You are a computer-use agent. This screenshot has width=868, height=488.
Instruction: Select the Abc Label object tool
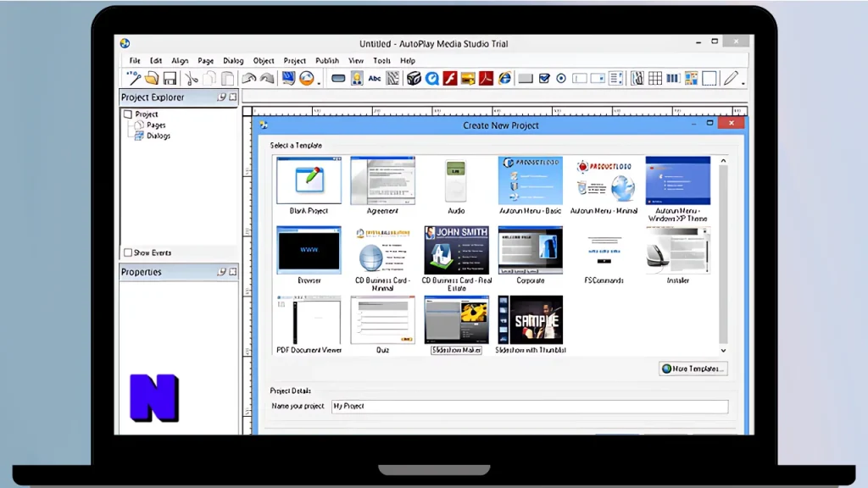(375, 79)
